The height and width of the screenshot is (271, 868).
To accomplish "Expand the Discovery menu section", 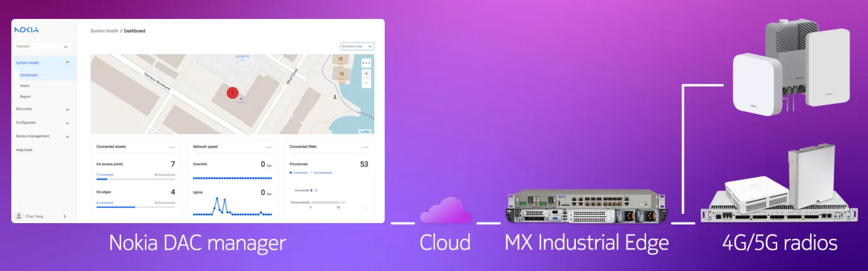I will coord(43,109).
